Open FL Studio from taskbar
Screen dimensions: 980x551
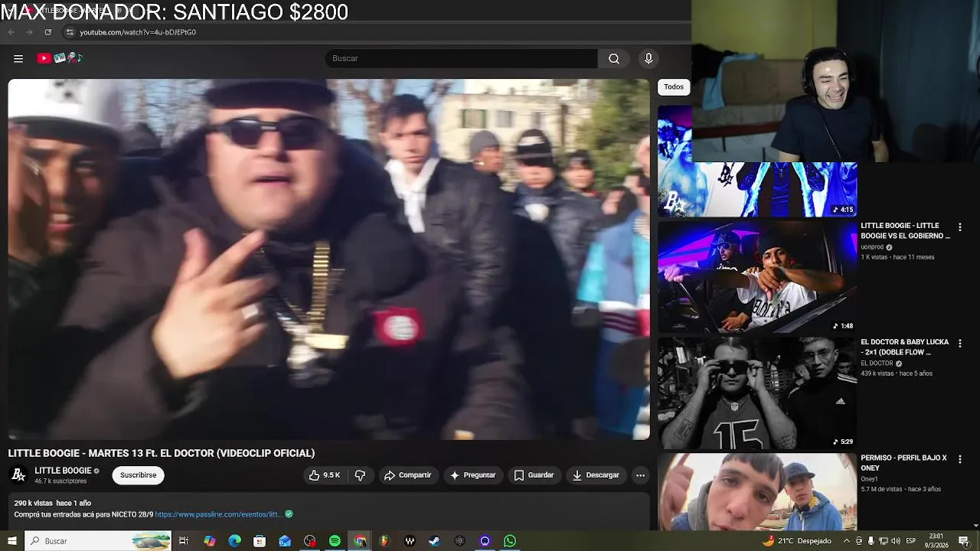click(x=384, y=541)
